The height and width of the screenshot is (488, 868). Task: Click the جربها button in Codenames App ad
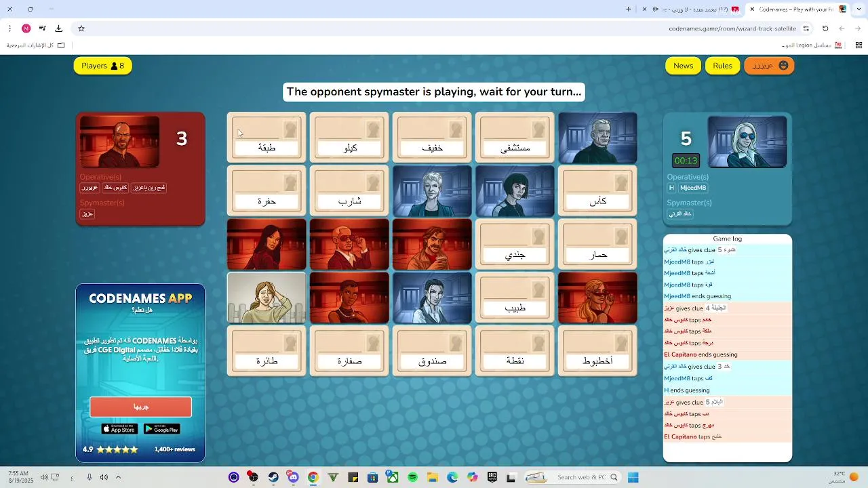pos(140,407)
